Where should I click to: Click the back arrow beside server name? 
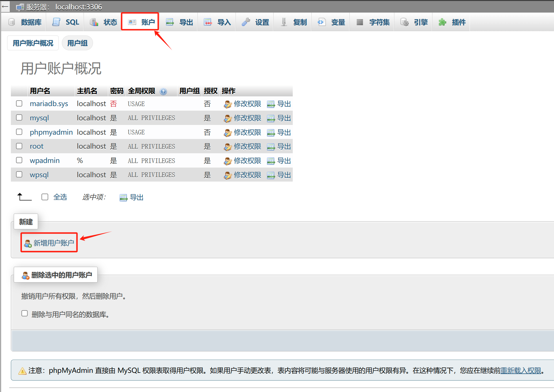5,6
